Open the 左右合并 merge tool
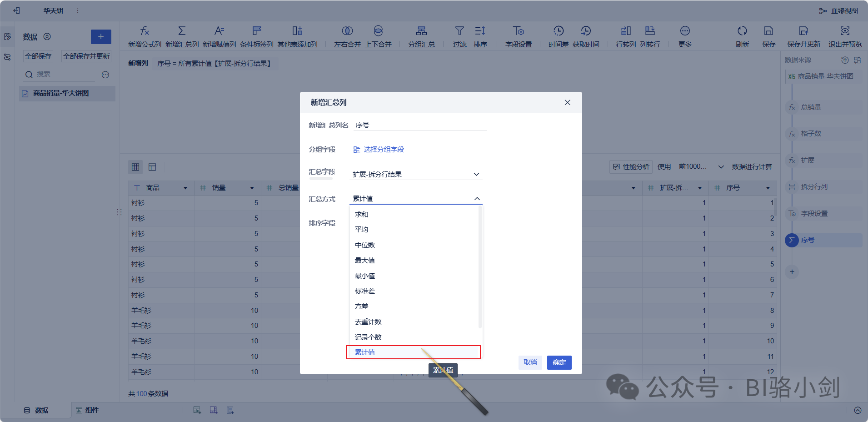Image resolution: width=868 pixels, height=422 pixels. pyautogui.click(x=347, y=36)
